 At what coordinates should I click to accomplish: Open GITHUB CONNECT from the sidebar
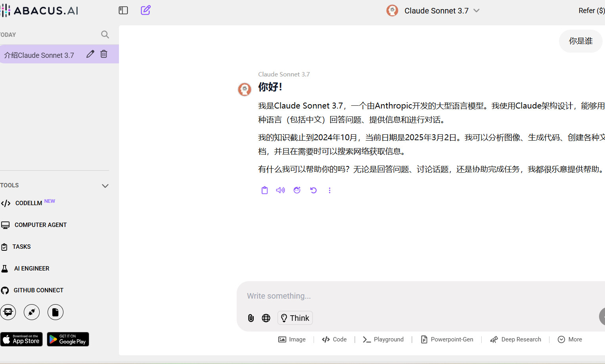pyautogui.click(x=38, y=290)
